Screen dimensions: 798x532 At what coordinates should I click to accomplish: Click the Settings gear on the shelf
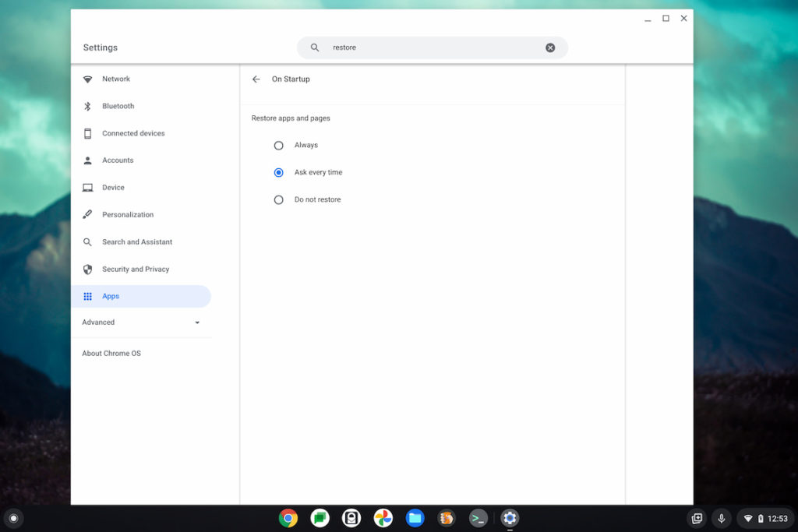510,518
